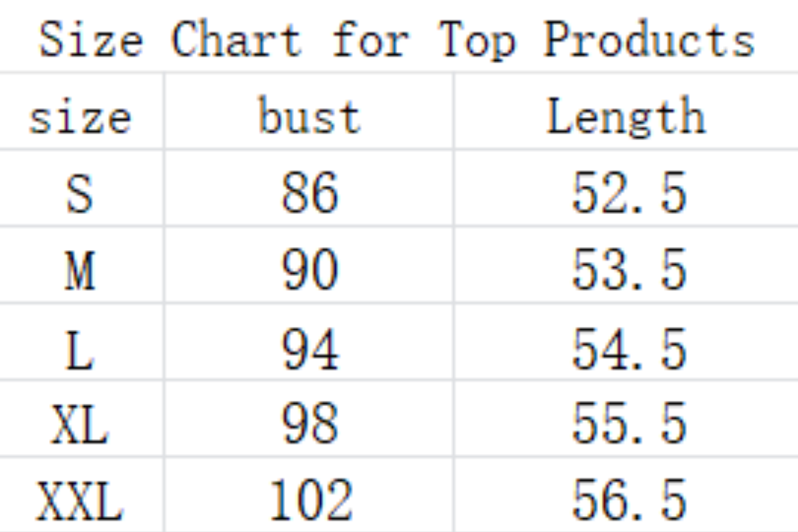Viewport: 798px width, 532px height.
Task: Click the 'XL' size cell
Action: [x=80, y=423]
